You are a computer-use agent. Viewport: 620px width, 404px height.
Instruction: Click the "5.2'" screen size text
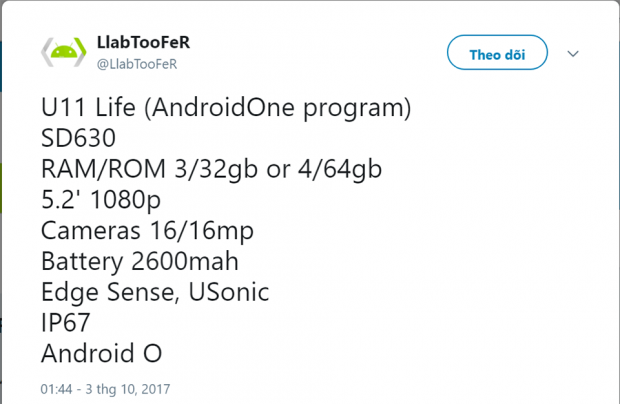click(61, 200)
